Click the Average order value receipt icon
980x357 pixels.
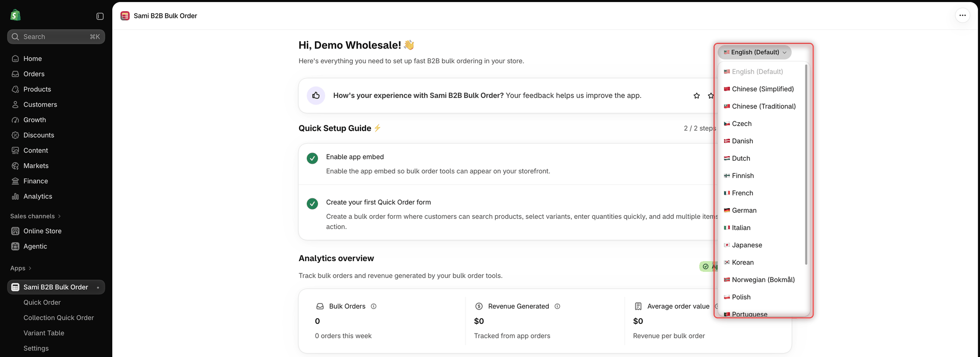(638, 307)
